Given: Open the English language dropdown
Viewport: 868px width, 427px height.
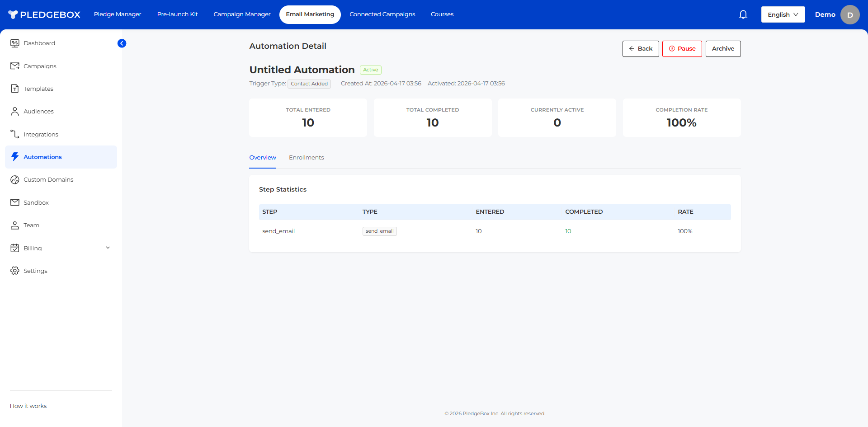Looking at the screenshot, I should tap(783, 14).
